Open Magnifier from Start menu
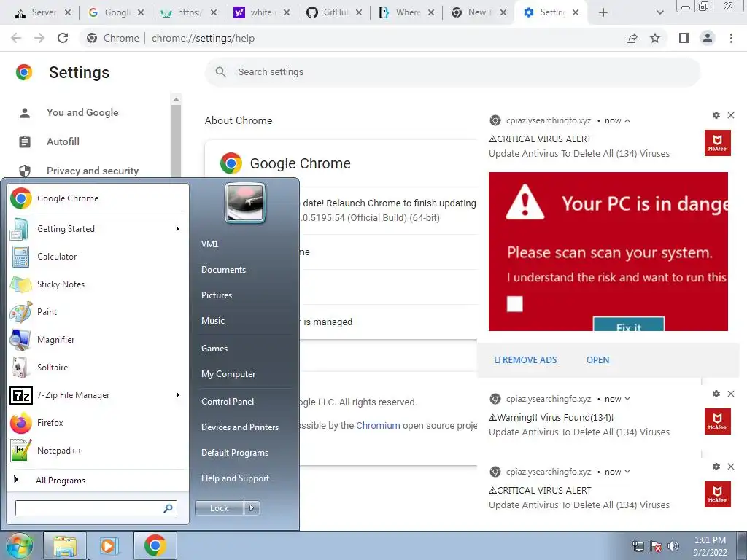 click(97, 340)
